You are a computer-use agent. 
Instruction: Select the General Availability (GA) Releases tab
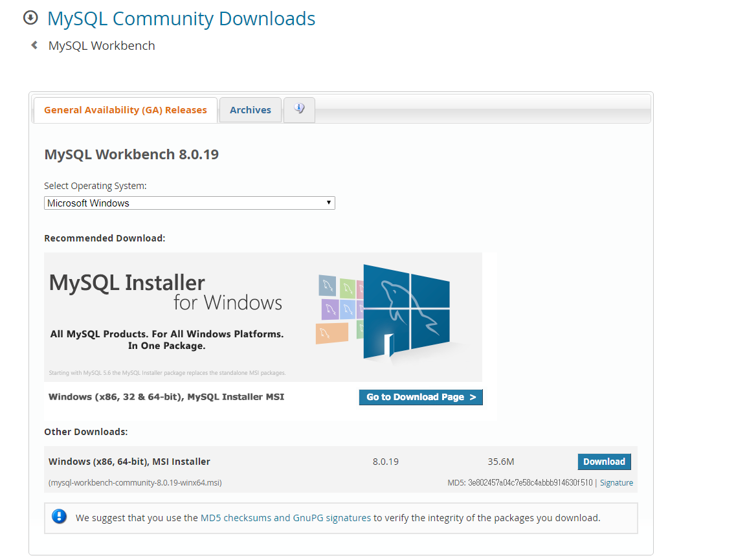click(126, 110)
